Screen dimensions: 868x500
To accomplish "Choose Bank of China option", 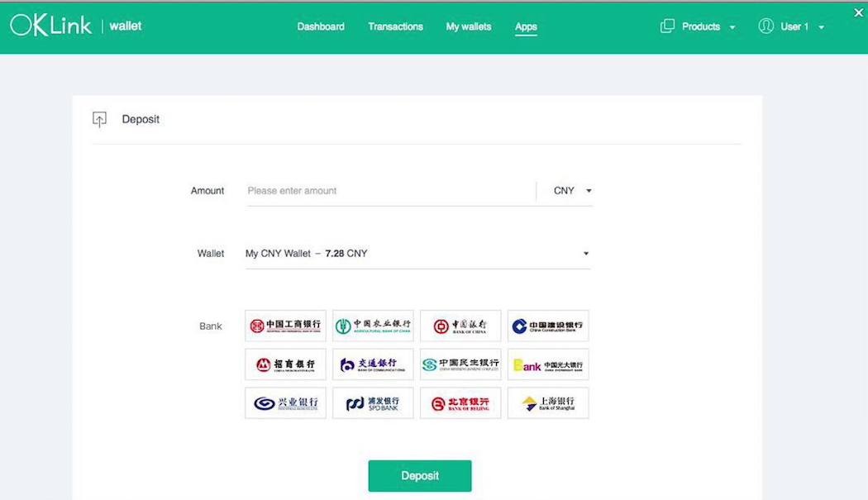I will pos(460,326).
